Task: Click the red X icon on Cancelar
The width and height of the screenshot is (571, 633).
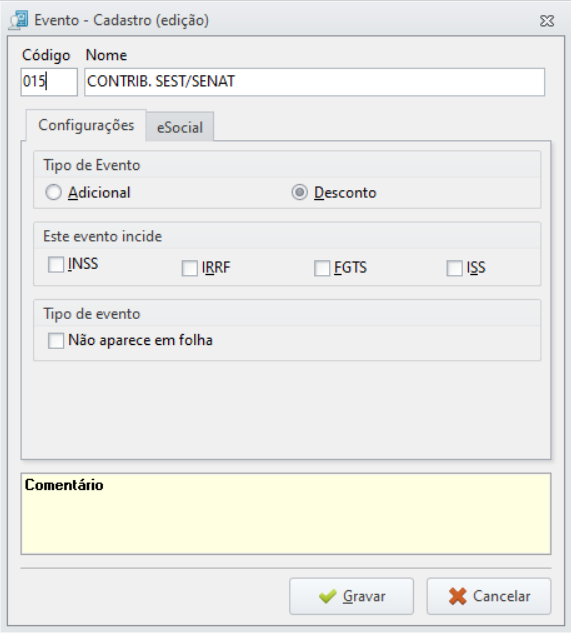Action: click(x=458, y=596)
